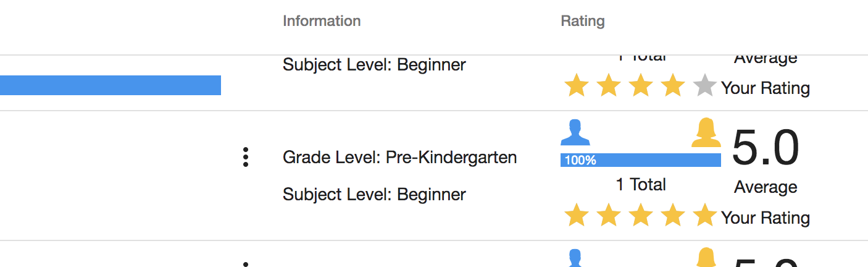This screenshot has width=868, height=267.
Task: Click the fourth gold star in the top row
Action: point(673,87)
